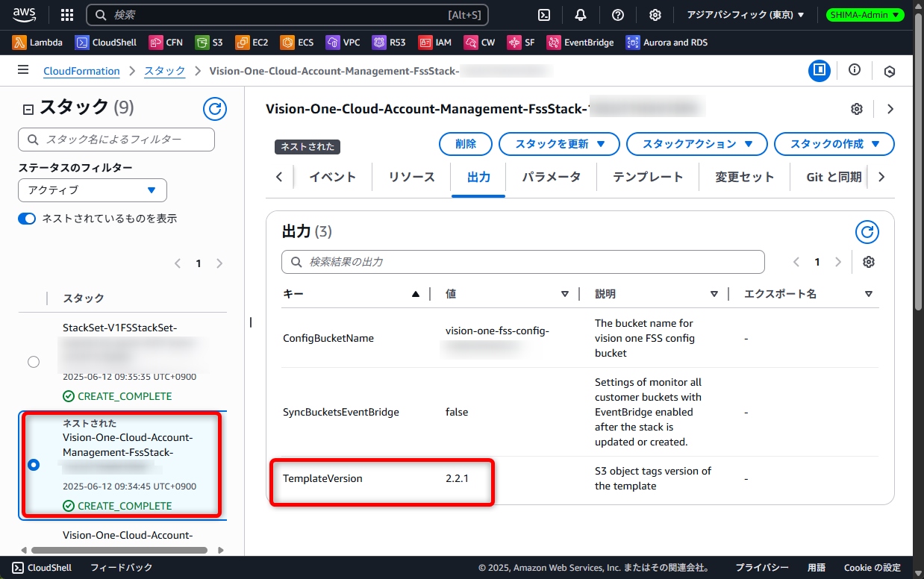Open Cookie の設定 footer link
This screenshot has height=579, width=924.
tap(873, 568)
